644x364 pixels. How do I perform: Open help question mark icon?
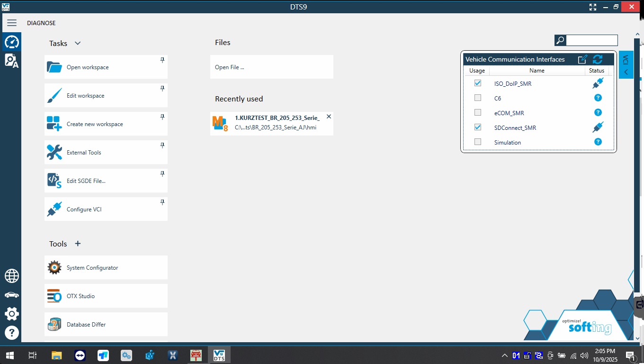[x=12, y=332]
